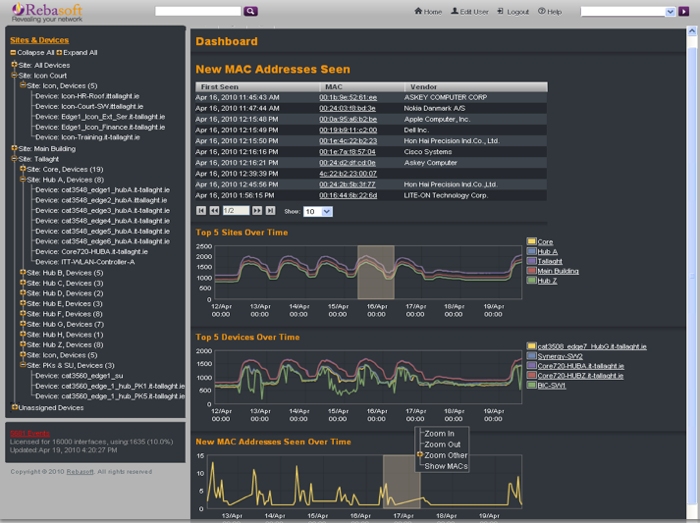Collapse Site: Hub A, Devices (8)
The image size is (700, 523).
click(x=23, y=179)
